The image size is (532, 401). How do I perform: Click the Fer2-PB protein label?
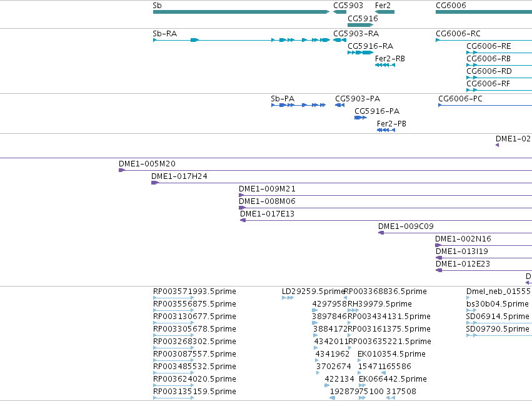(391, 124)
